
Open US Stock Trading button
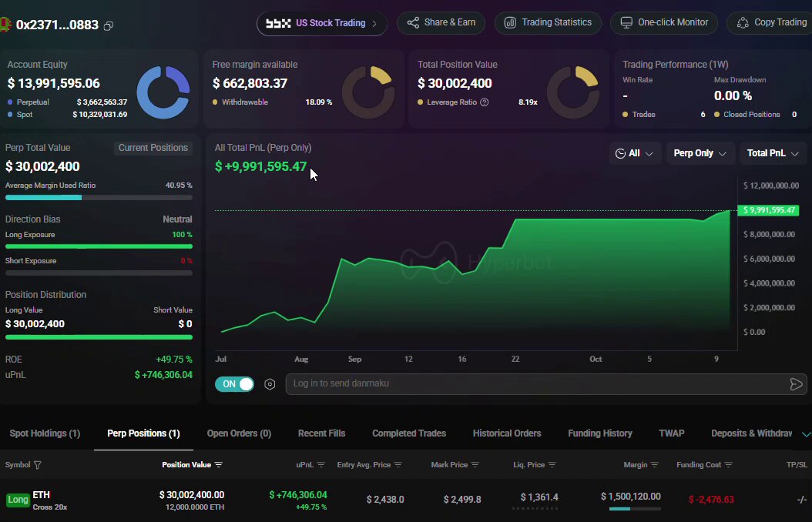click(x=321, y=23)
